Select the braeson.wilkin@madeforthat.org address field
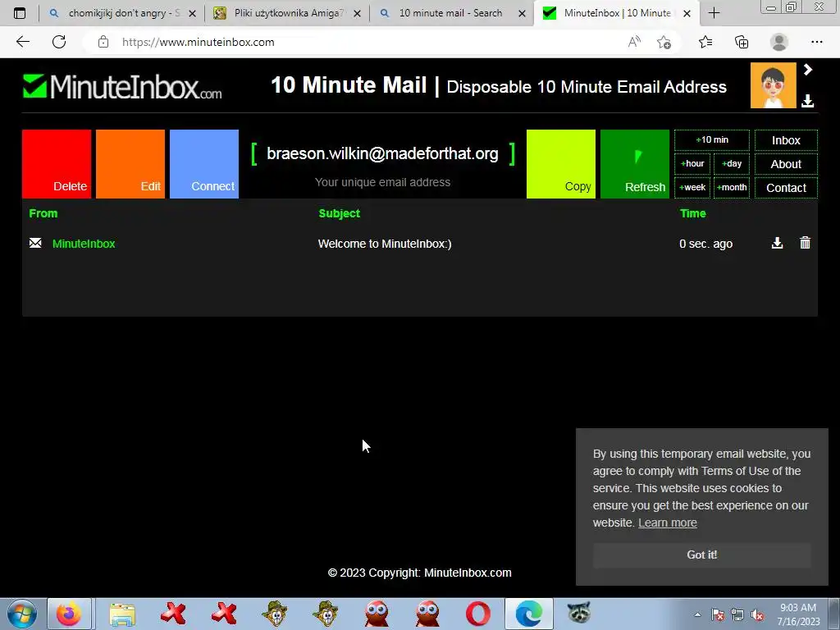 (382, 153)
